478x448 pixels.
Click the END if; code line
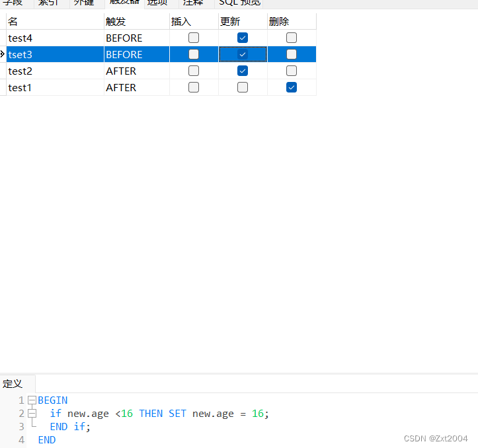70,427
